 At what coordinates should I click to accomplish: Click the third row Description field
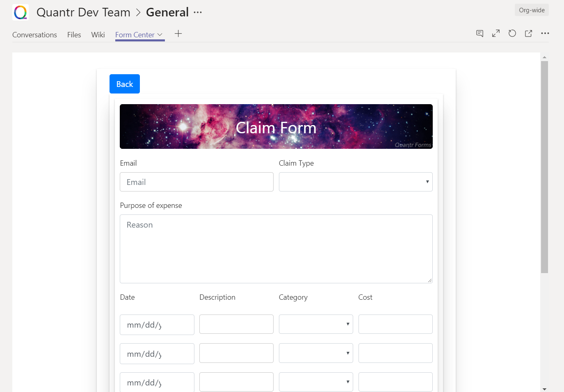tap(236, 382)
